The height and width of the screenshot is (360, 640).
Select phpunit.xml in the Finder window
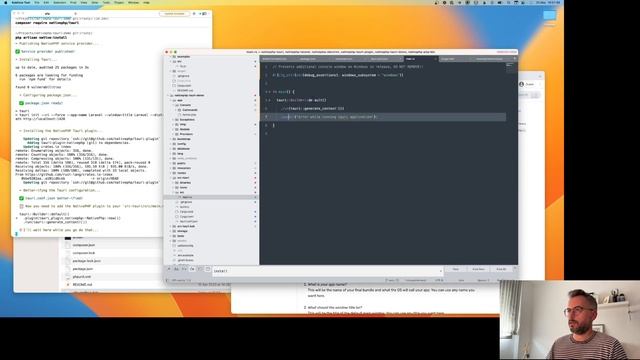click(x=82, y=276)
